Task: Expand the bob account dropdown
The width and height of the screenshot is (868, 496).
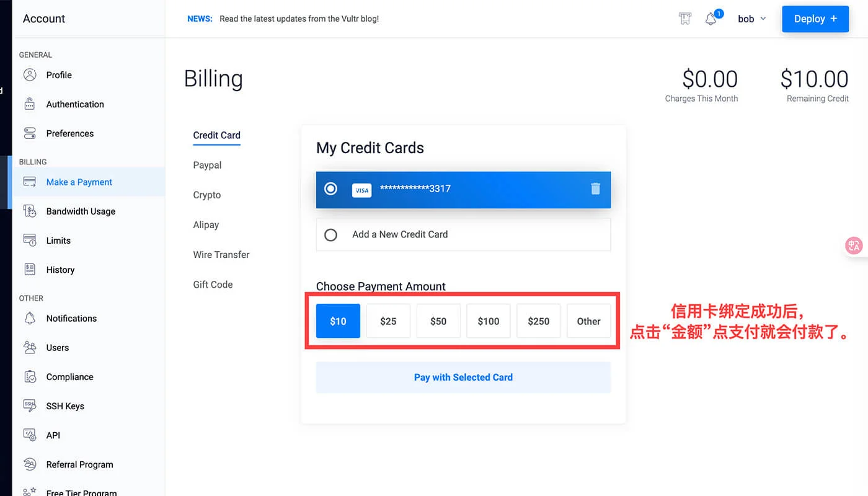Action: pyautogui.click(x=751, y=19)
